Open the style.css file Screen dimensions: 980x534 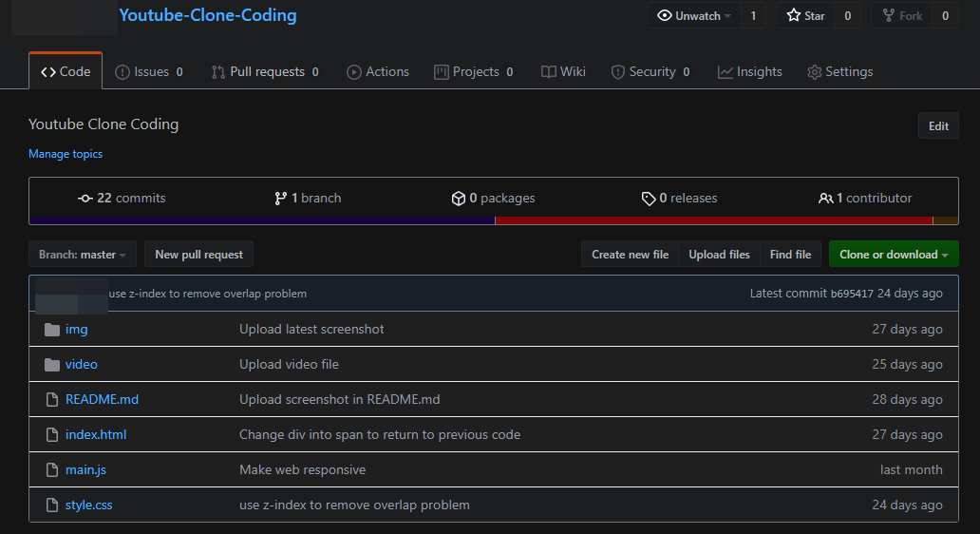(88, 505)
